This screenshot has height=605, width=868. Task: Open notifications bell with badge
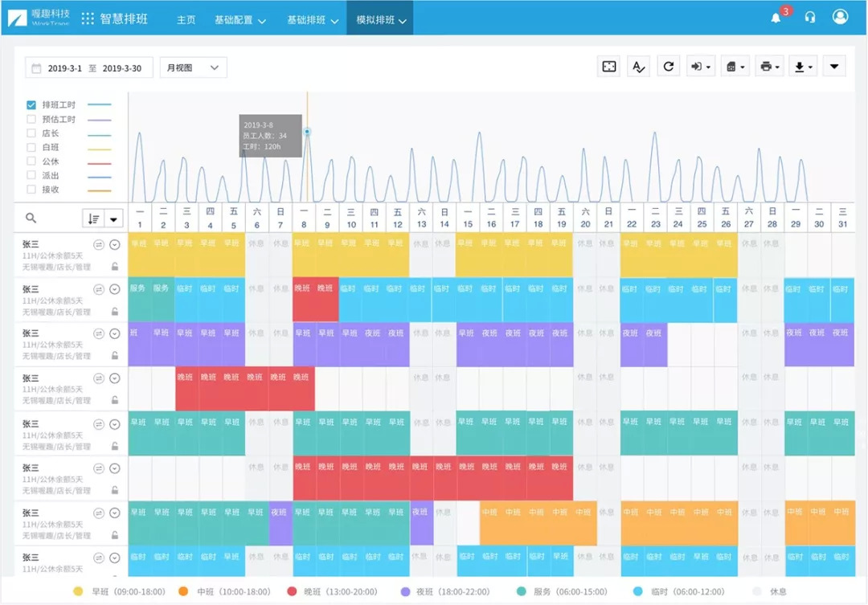pos(776,18)
